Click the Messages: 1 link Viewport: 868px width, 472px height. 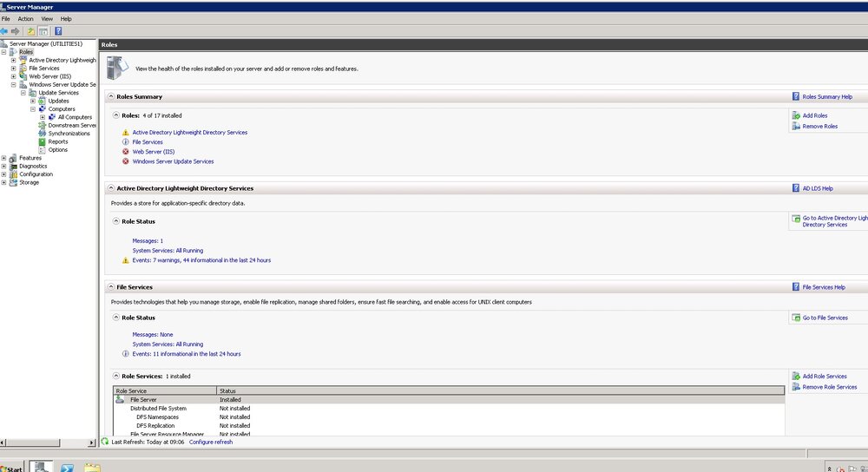tap(148, 240)
